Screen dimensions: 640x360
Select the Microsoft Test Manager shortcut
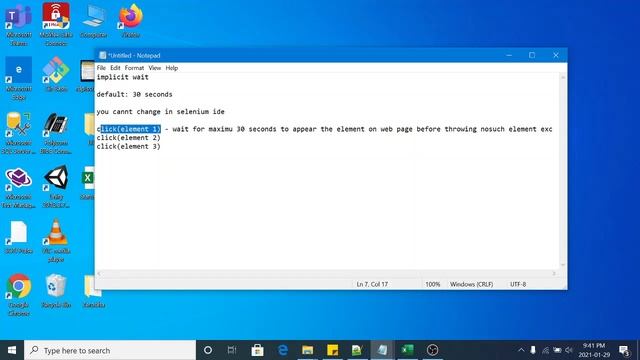(19, 187)
